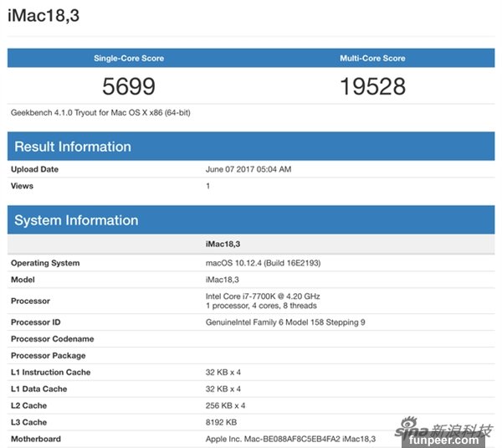This screenshot has width=502, height=448.
Task: Click the multi-core score value 19528
Action: [372, 86]
